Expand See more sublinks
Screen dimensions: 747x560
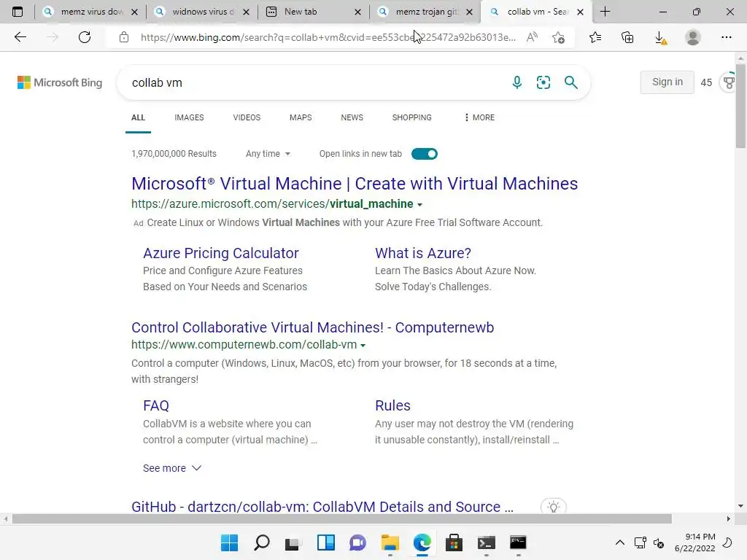coord(172,468)
